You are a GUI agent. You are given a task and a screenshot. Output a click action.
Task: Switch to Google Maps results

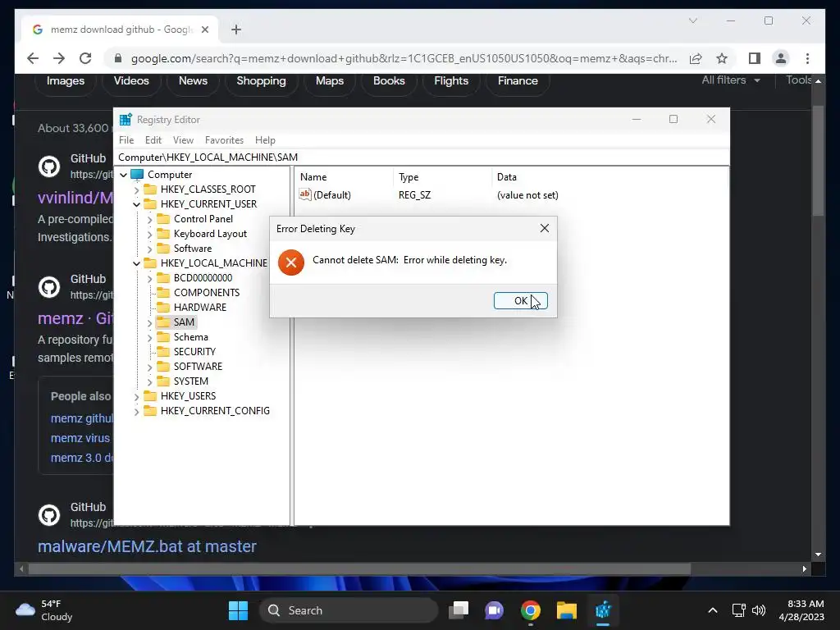[330, 81]
